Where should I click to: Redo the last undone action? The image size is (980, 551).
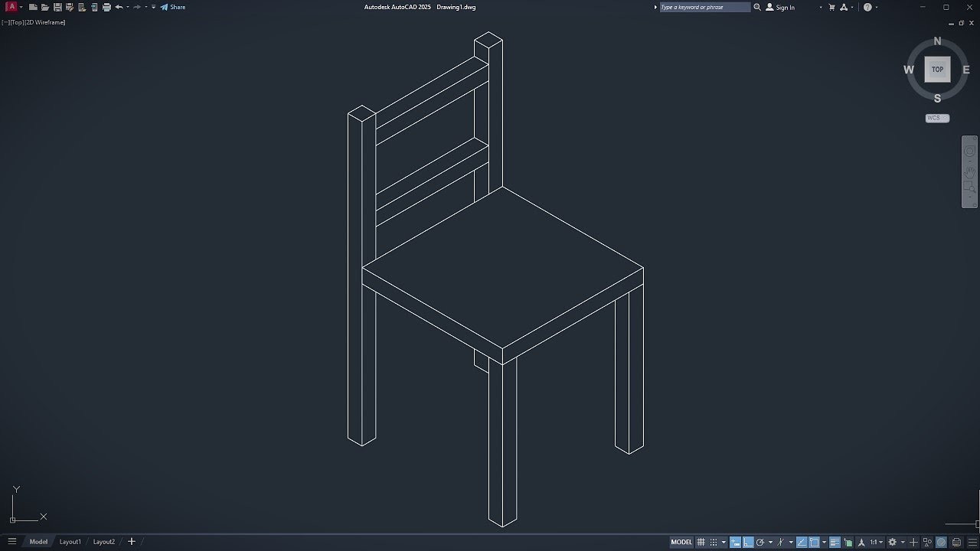coord(137,7)
